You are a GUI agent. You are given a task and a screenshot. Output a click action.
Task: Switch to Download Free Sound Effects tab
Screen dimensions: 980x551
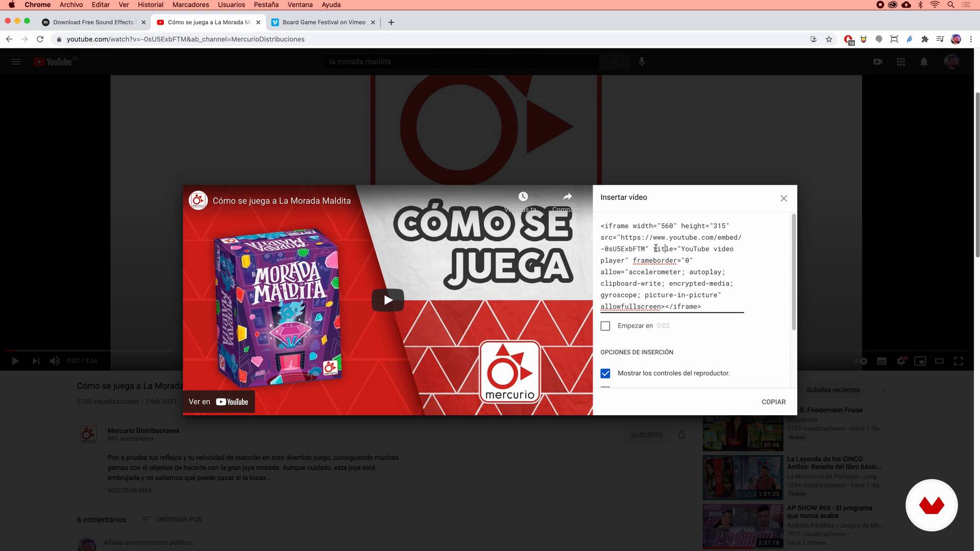click(94, 22)
